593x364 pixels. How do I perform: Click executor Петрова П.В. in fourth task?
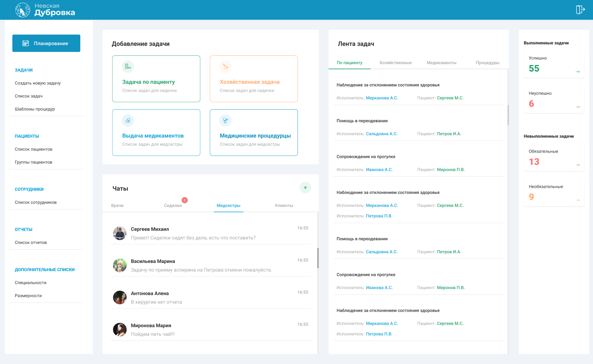tap(379, 216)
